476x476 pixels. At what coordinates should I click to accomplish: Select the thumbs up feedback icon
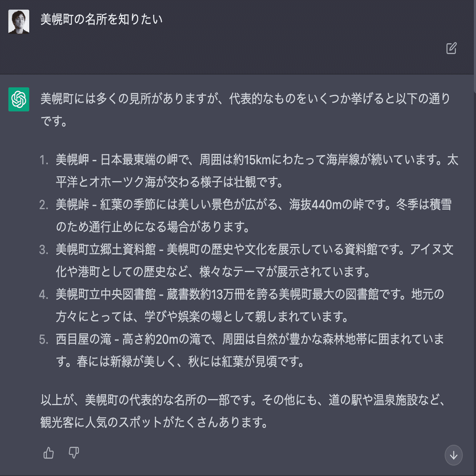click(48, 452)
